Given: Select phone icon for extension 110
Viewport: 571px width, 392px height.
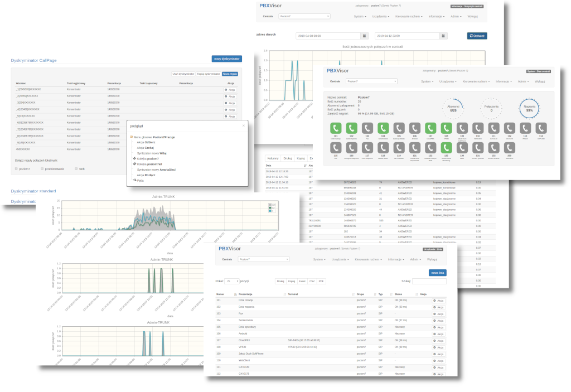Looking at the screenshot, I should 478,128.
